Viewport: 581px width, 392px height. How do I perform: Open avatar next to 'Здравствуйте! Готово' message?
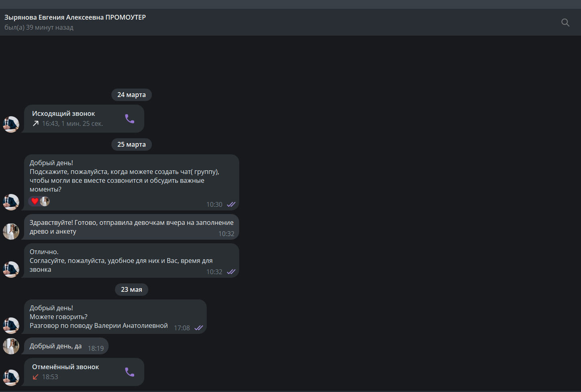tap(11, 231)
